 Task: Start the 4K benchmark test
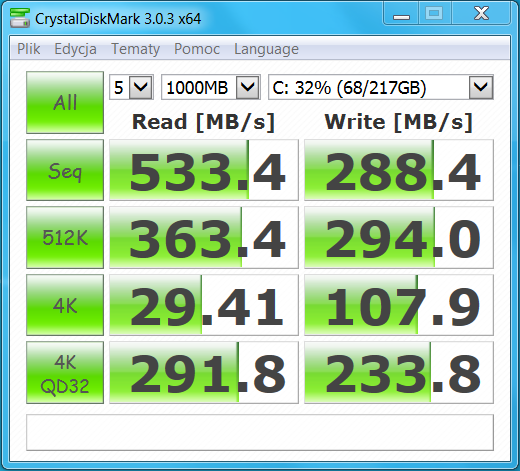click(65, 305)
